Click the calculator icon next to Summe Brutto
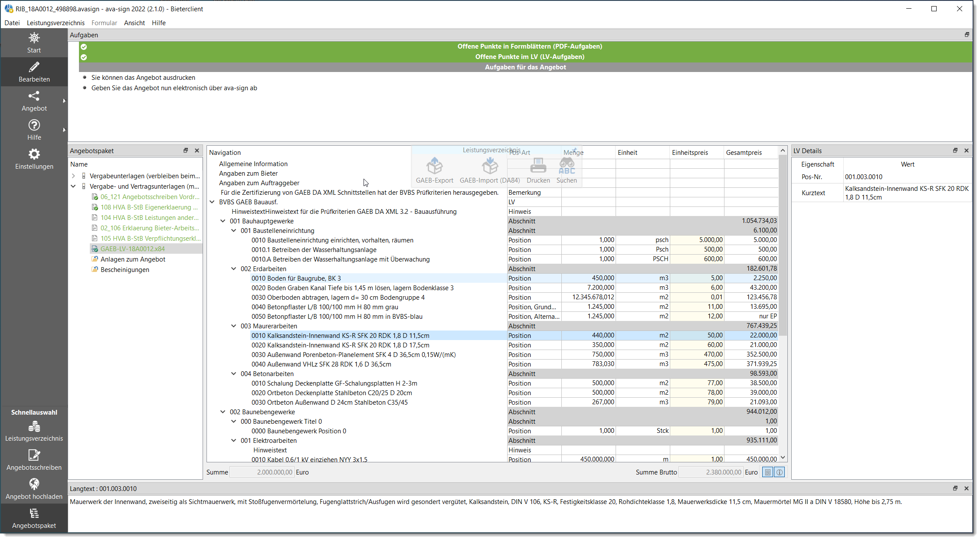This screenshot has height=540, width=980. pyautogui.click(x=768, y=472)
